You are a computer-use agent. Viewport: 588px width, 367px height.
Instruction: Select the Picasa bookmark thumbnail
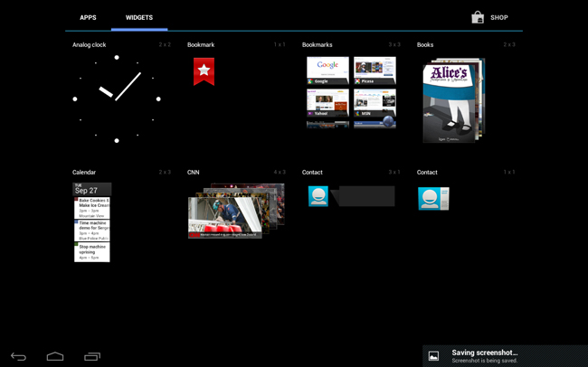375,71
